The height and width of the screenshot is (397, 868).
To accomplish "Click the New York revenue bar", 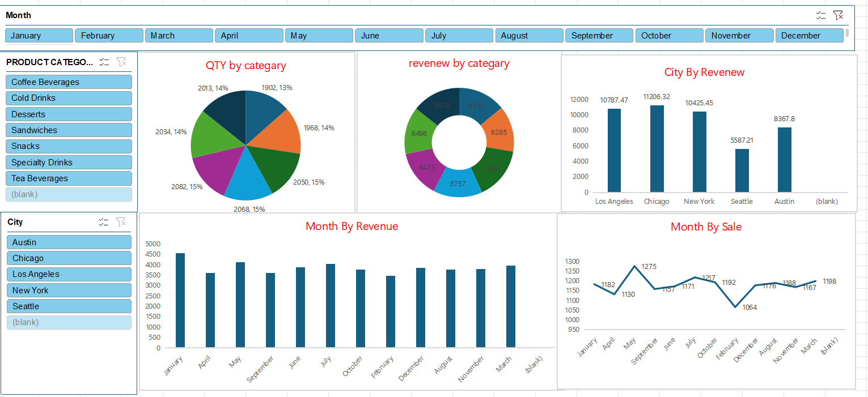I will [x=699, y=152].
